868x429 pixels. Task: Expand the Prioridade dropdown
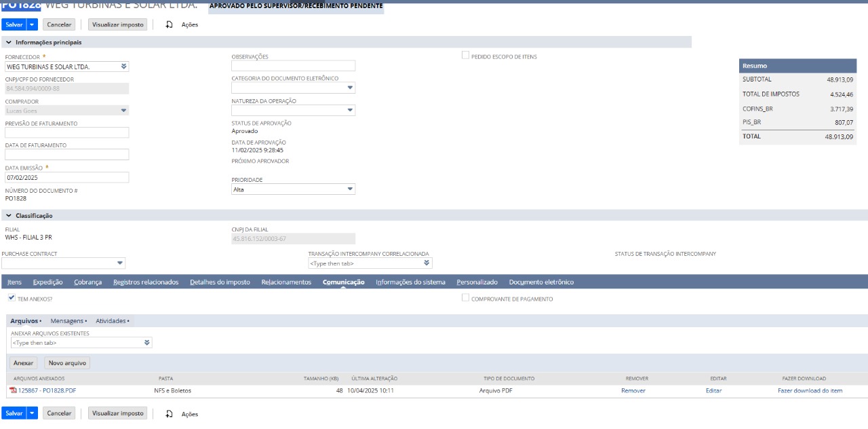click(x=350, y=189)
